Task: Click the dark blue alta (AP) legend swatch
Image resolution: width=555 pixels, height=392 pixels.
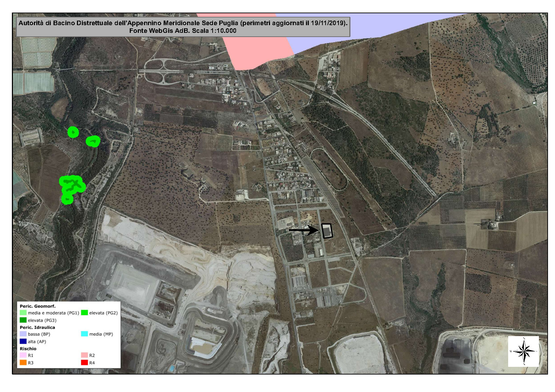Action: [x=23, y=342]
